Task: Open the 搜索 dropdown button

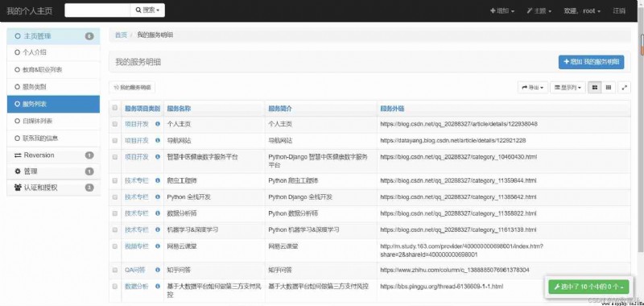Action: [147, 10]
